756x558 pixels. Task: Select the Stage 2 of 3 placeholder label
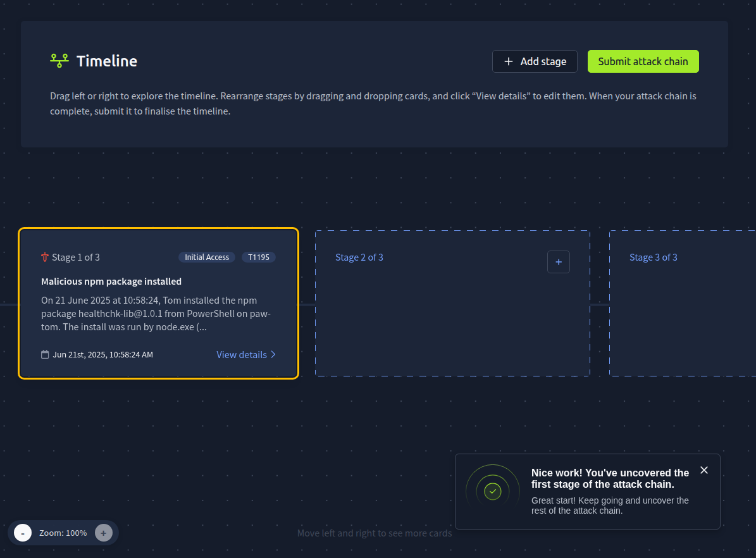[x=359, y=257]
